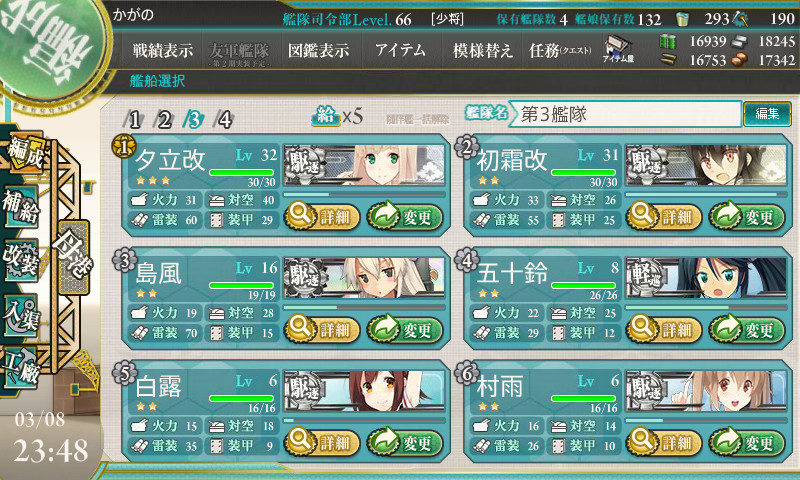
Task: Open the 改装 remodel sidebar icon
Action: pos(21,260)
